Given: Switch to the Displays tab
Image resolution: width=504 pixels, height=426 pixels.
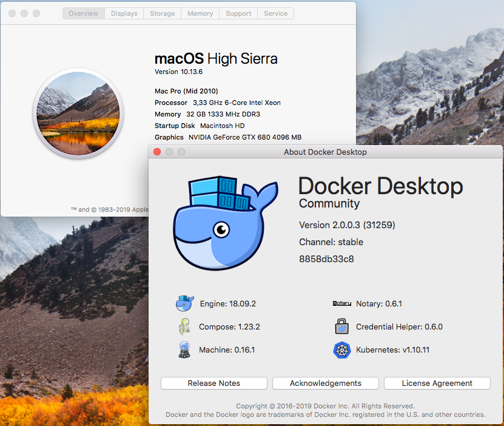Looking at the screenshot, I should [x=124, y=13].
